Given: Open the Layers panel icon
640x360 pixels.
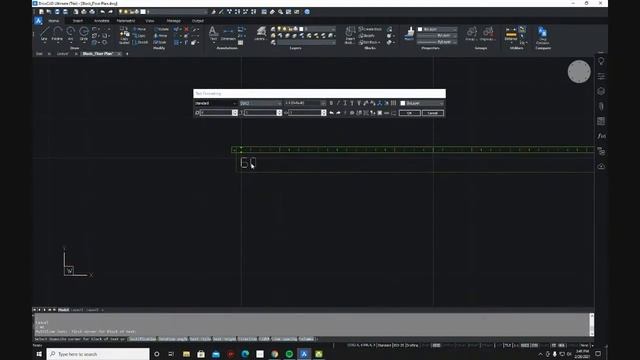Looking at the screenshot, I should pyautogui.click(x=260, y=33).
